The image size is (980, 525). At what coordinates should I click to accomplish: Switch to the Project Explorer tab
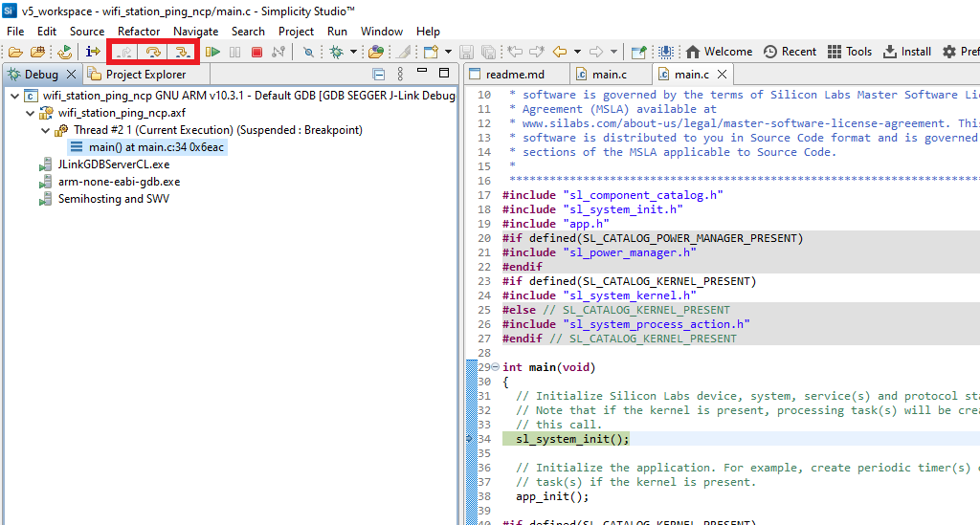[x=145, y=75]
